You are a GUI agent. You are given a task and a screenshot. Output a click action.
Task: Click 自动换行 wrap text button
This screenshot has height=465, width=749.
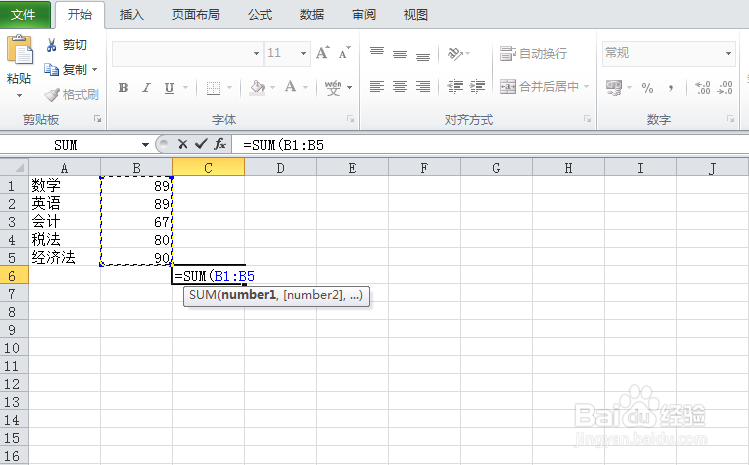533,54
